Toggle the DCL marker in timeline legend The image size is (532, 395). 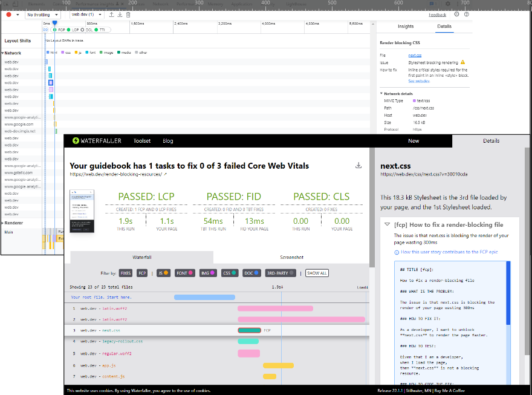pyautogui.click(x=87, y=30)
